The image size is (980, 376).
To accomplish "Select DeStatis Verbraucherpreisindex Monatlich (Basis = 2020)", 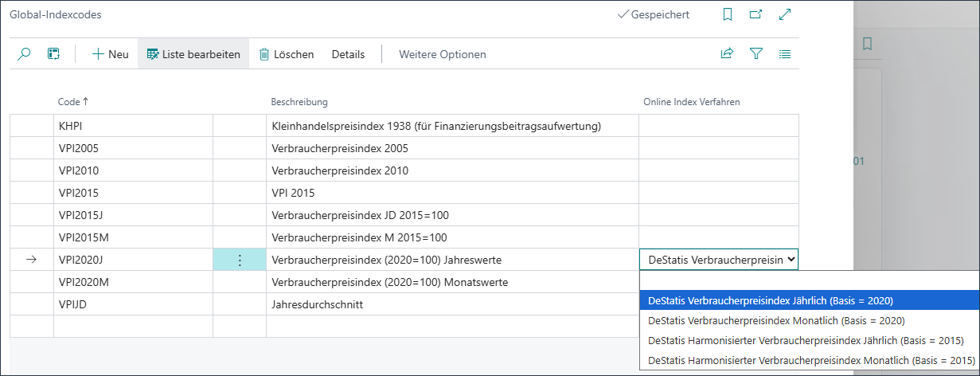I will pos(776,320).
